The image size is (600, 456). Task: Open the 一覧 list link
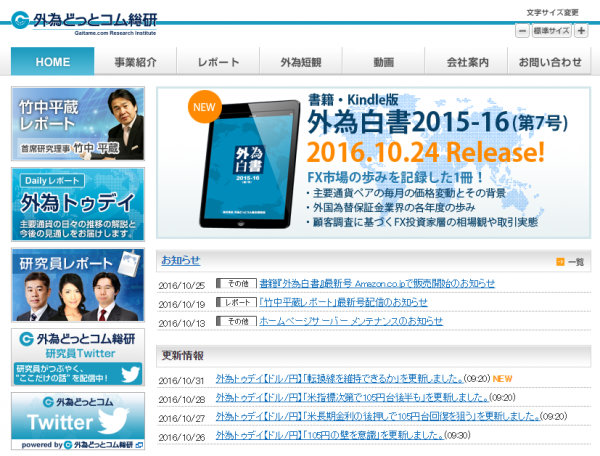[x=576, y=262]
